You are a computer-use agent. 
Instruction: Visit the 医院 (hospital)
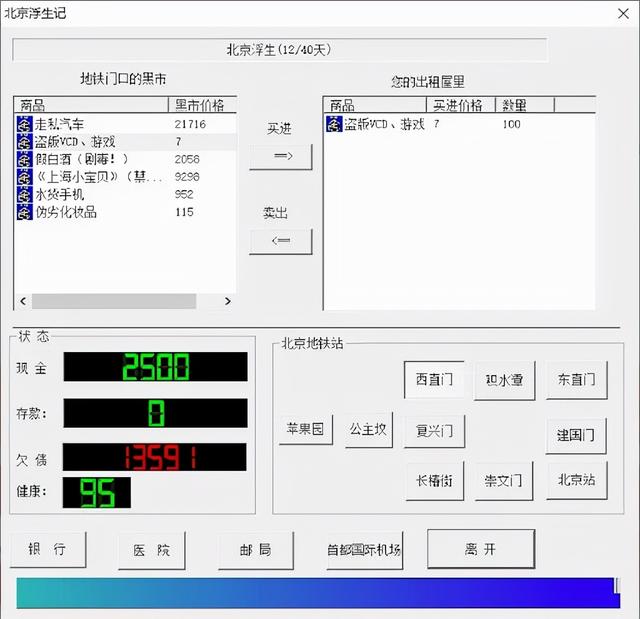click(x=151, y=550)
